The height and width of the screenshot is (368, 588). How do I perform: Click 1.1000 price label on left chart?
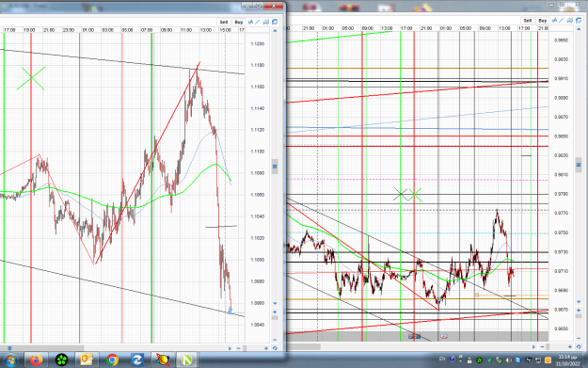(257, 260)
